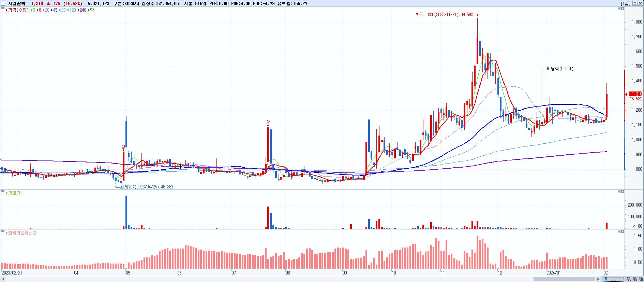Click the first 상 limit-up marker near 05
Image resolution: width=644 pixels, height=282 pixels.
(x=123, y=147)
